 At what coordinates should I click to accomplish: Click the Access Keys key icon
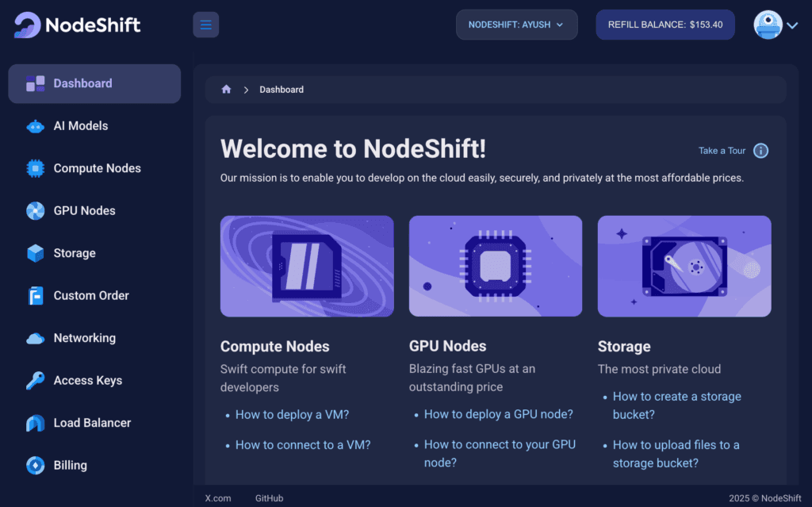click(x=35, y=381)
